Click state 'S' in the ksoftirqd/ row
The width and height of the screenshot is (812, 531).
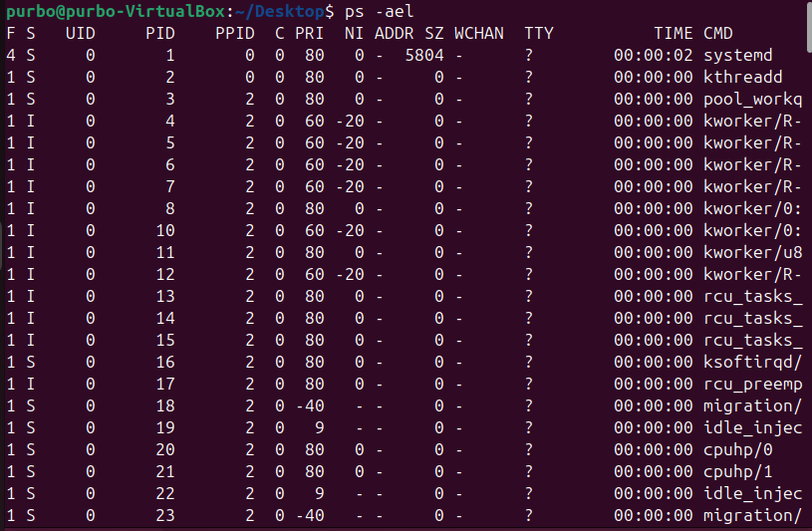click(31, 362)
